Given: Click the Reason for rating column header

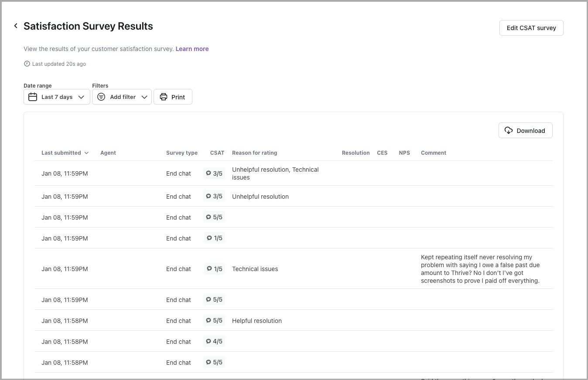Looking at the screenshot, I should click(x=254, y=153).
